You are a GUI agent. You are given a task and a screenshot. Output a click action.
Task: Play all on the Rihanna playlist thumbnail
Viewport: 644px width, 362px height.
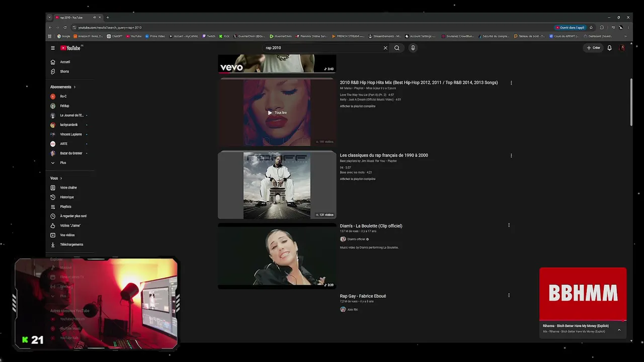tap(277, 113)
